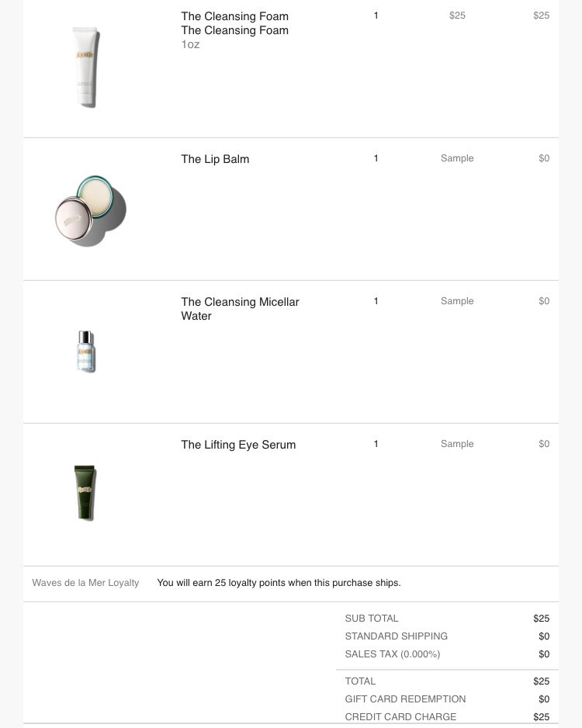582x728 pixels.
Task: Click The Lip Balm product name
Action: point(215,159)
